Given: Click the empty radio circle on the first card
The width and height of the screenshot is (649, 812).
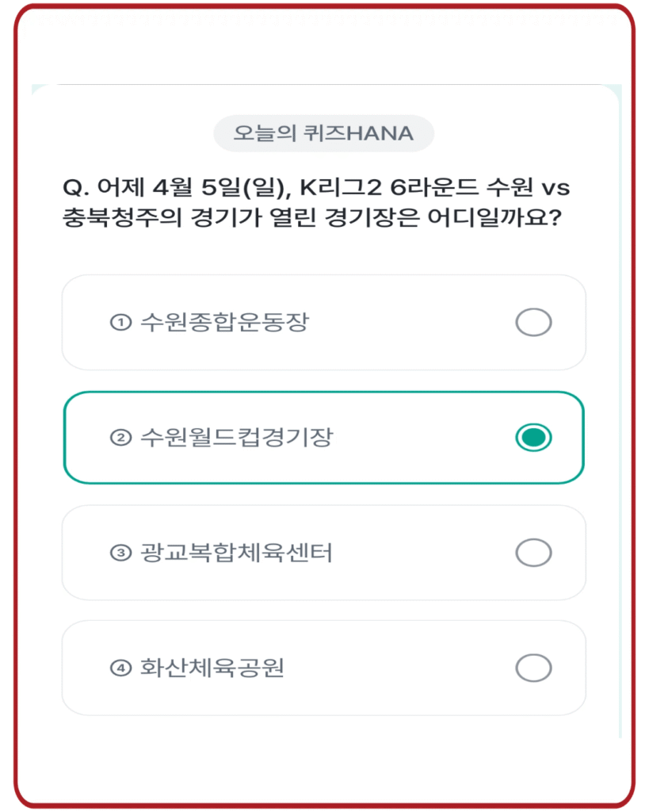Looking at the screenshot, I should point(535,322).
